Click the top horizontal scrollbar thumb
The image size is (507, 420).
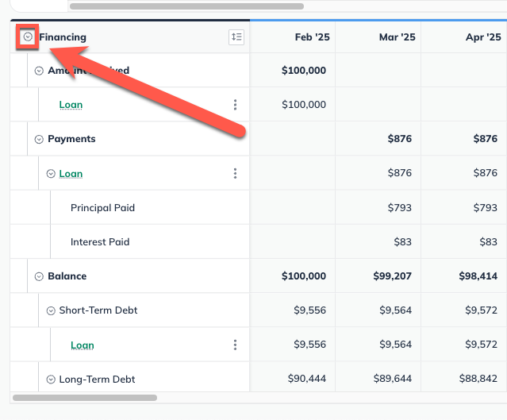point(187,6)
